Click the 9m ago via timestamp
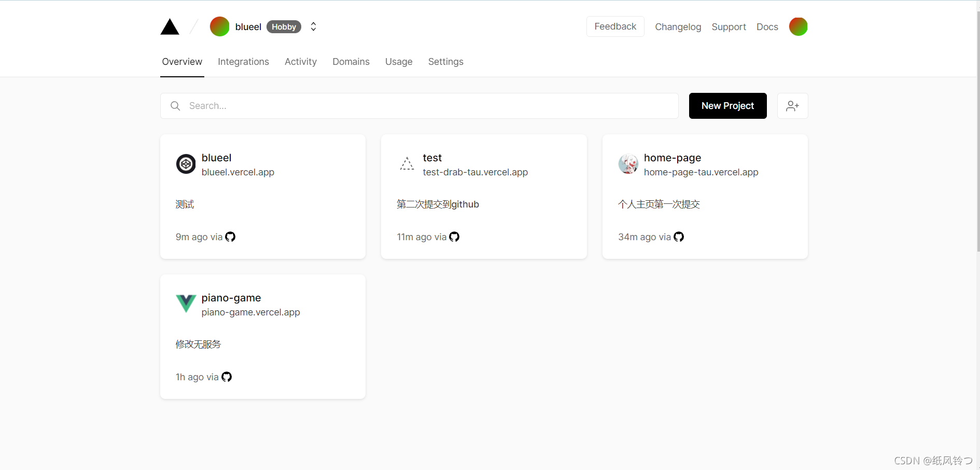 coord(199,237)
